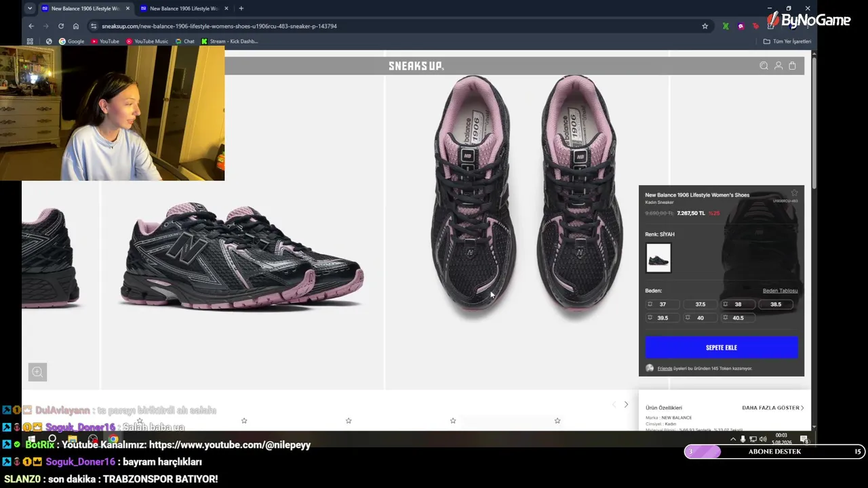Select shoe size 37.5
This screenshot has width=868, height=488.
tap(701, 304)
